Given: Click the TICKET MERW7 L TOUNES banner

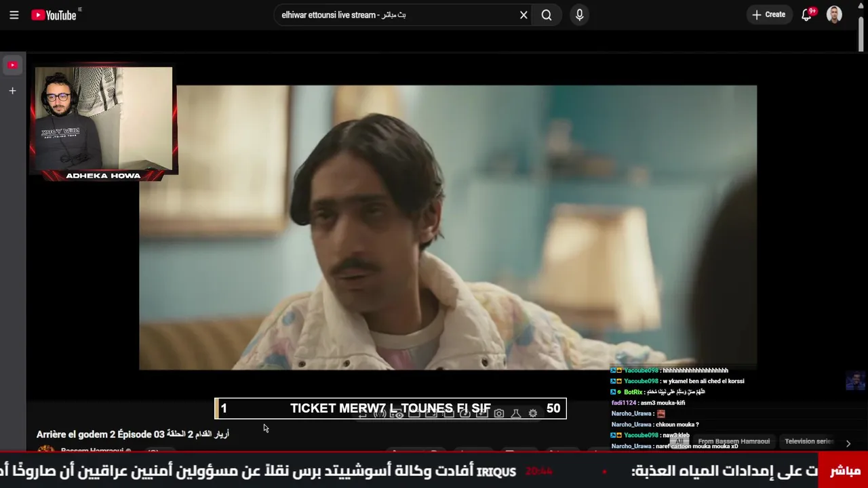Looking at the screenshot, I should pyautogui.click(x=391, y=408).
